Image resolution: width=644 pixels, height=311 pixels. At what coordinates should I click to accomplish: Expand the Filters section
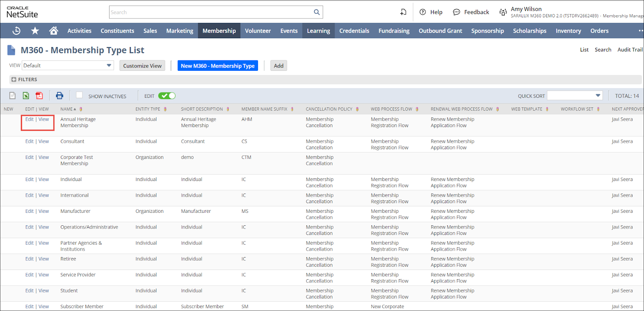(24, 80)
